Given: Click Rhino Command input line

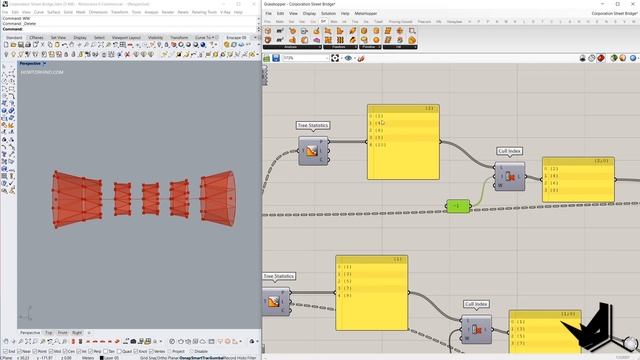Looking at the screenshot, I should (x=131, y=29).
